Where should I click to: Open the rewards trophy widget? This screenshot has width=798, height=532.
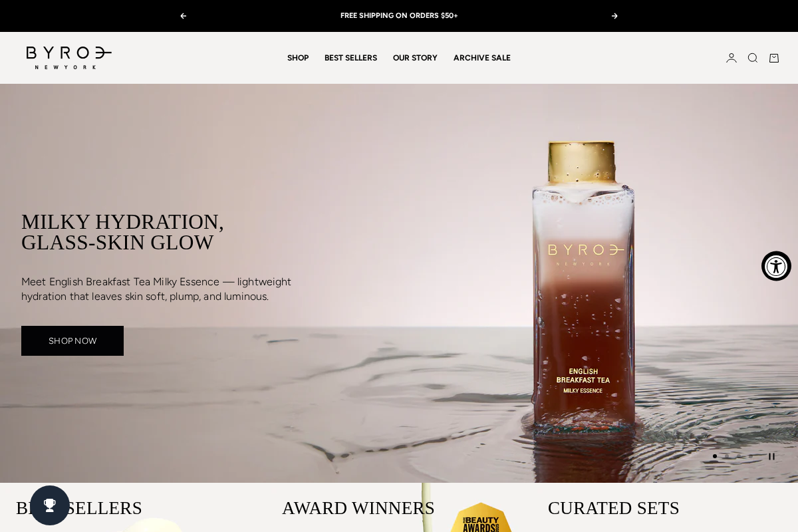50,505
